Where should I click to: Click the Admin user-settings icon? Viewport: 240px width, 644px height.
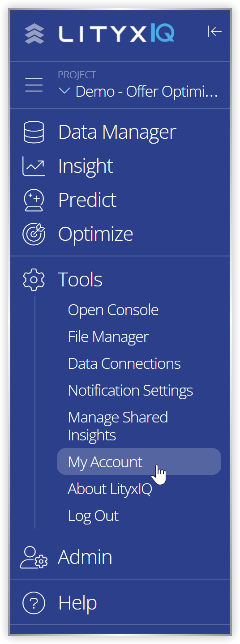pos(34,558)
